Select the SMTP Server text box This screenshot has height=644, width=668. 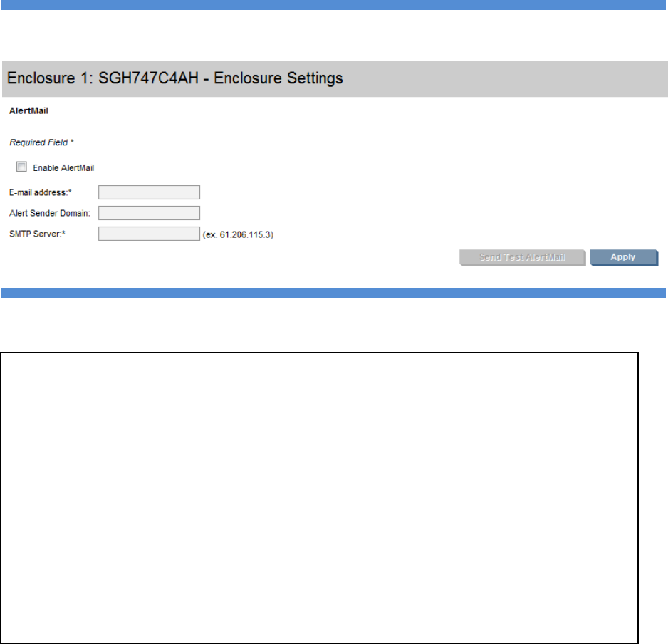(149, 234)
